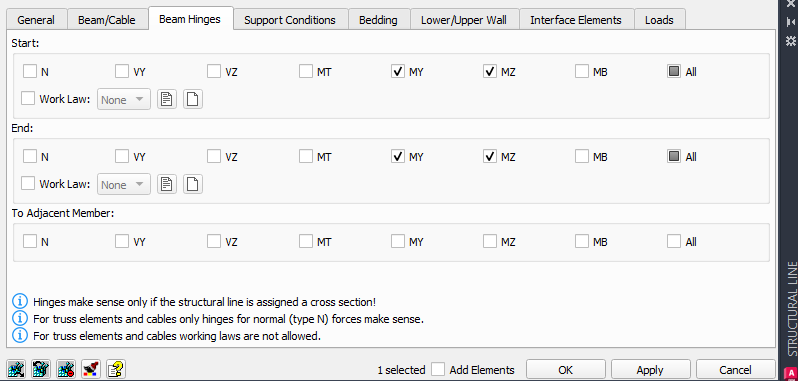Open the Start work law document icon
798x381 pixels.
(x=166, y=99)
